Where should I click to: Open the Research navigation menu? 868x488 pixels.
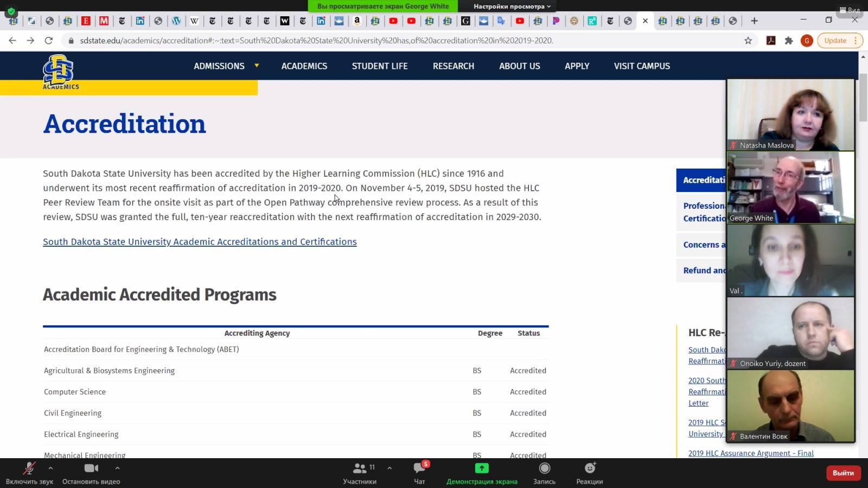click(x=453, y=66)
